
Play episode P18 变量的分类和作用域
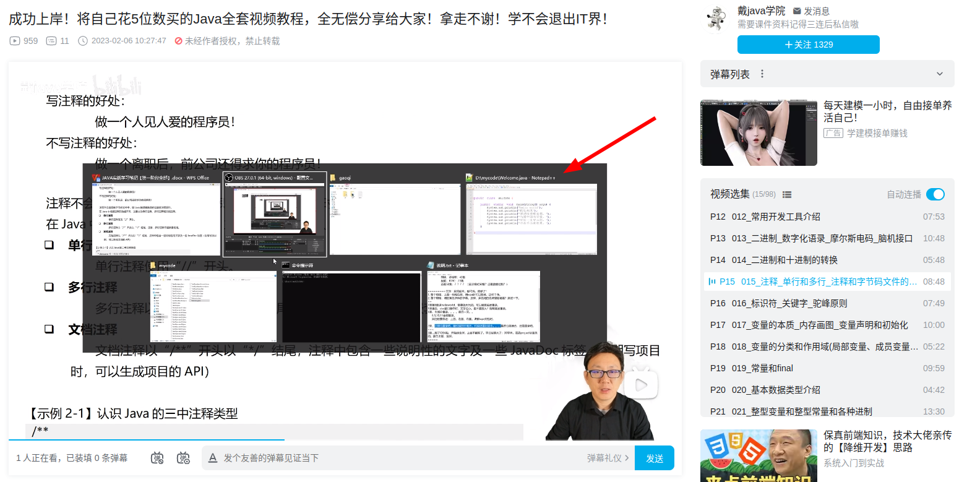point(827,346)
